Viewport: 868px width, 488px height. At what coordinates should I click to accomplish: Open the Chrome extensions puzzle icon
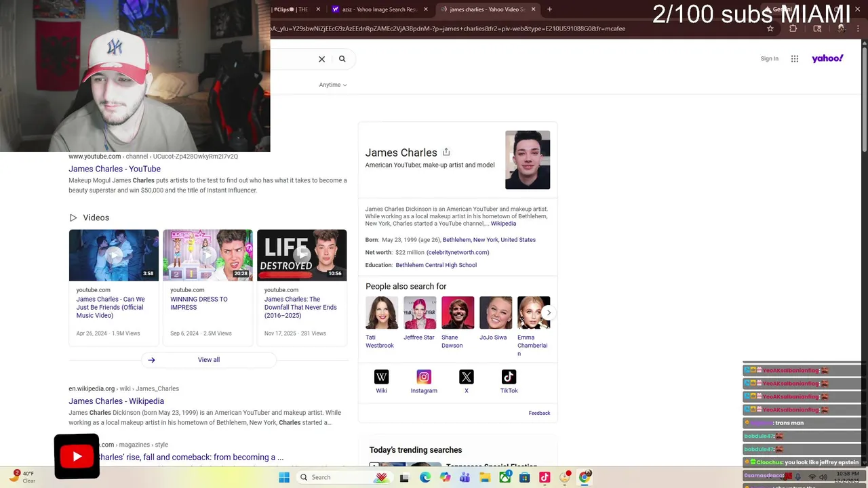click(793, 28)
